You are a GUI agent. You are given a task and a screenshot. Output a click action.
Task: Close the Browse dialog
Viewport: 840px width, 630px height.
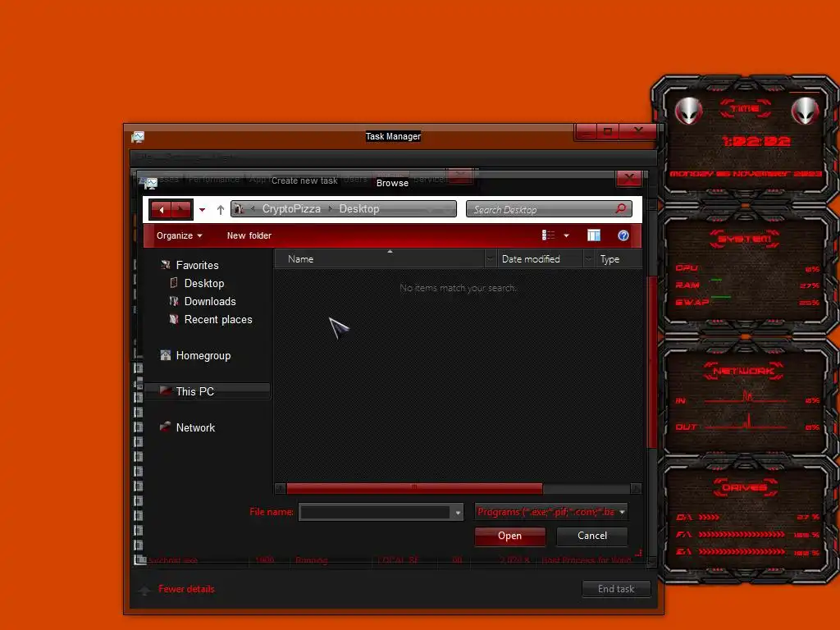pos(629,178)
